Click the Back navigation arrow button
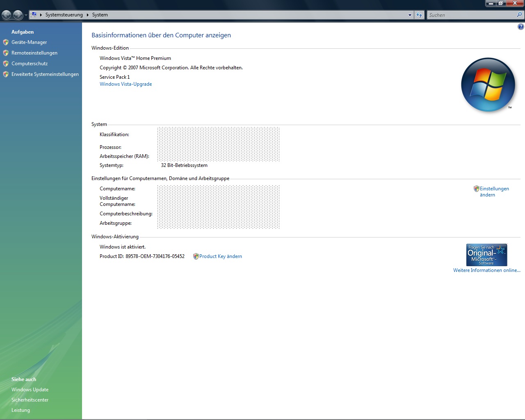This screenshot has height=420, width=525. click(x=7, y=15)
